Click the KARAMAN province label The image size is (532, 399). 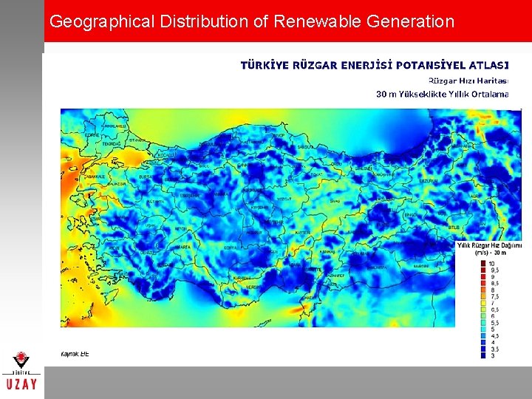click(x=242, y=279)
